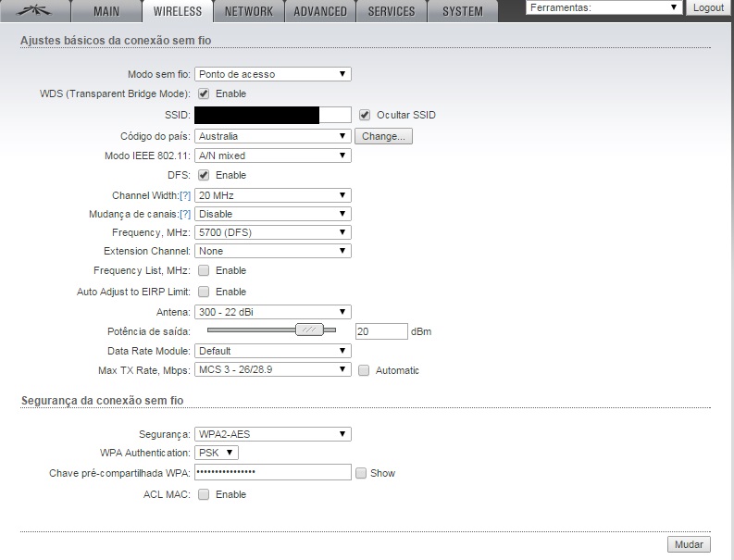734x560 pixels.
Task: Click the Change... country button
Action: (x=383, y=136)
